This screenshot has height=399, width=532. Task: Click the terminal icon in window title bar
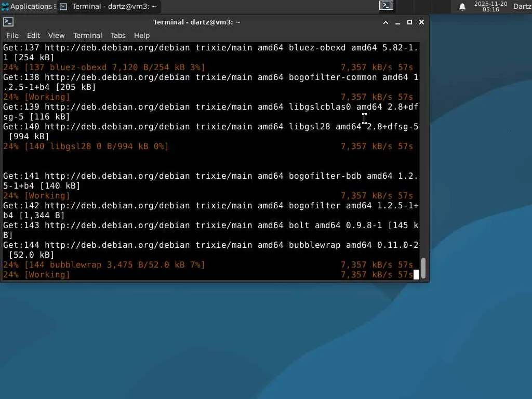coord(8,22)
